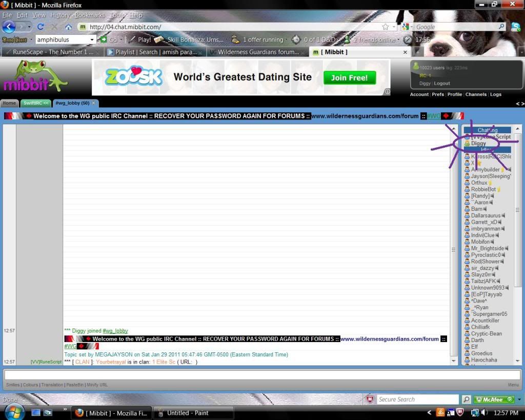Click the chat log scrollbar down arrow
Image resolution: width=525 pixels, height=420 pixels.
point(454,361)
